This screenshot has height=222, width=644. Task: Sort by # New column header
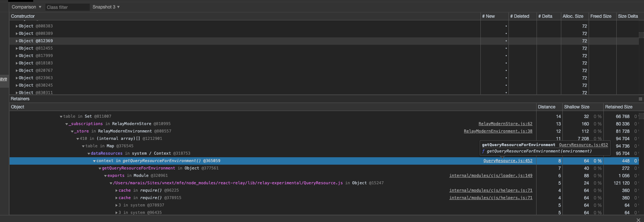pos(494,16)
